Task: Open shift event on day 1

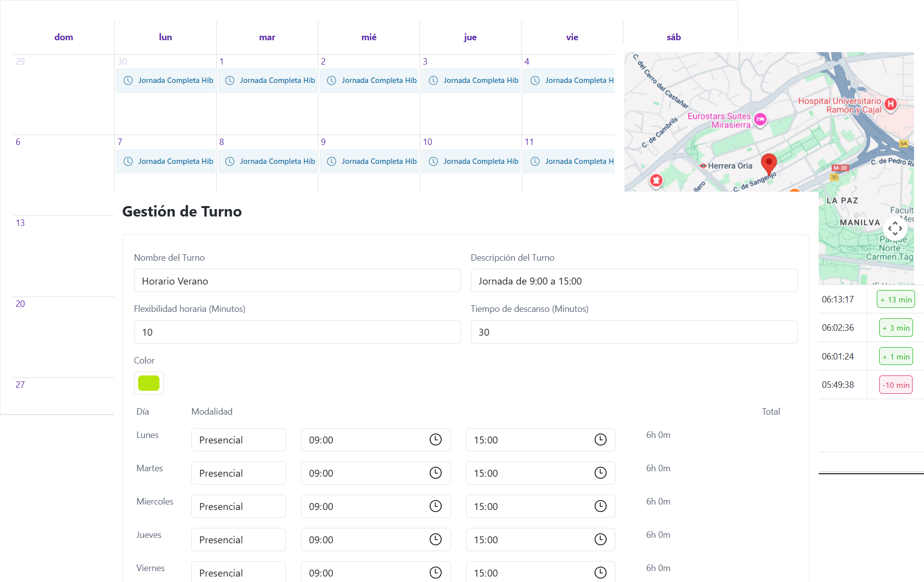Action: [267, 80]
